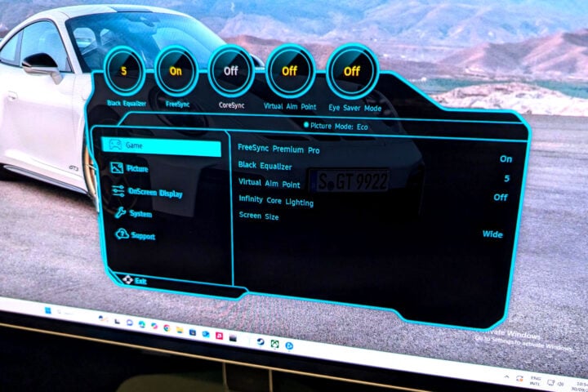Click the Exit label
The height and width of the screenshot is (392, 588).
141,280
